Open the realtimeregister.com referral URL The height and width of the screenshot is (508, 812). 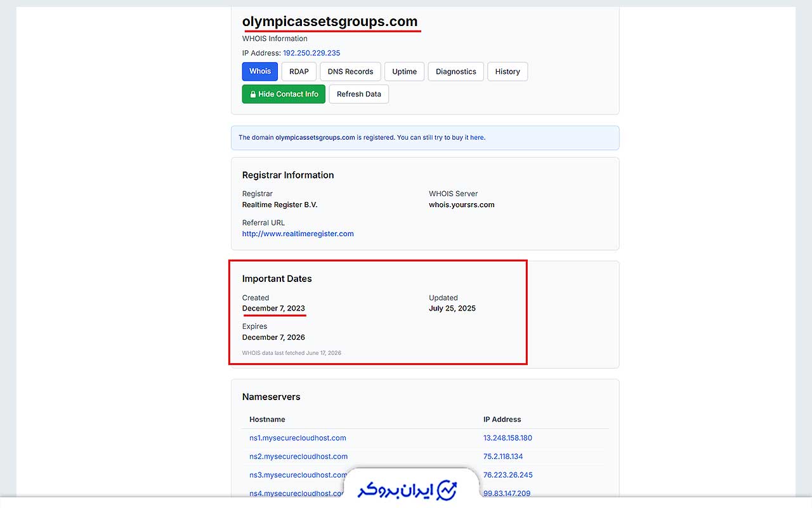point(298,234)
